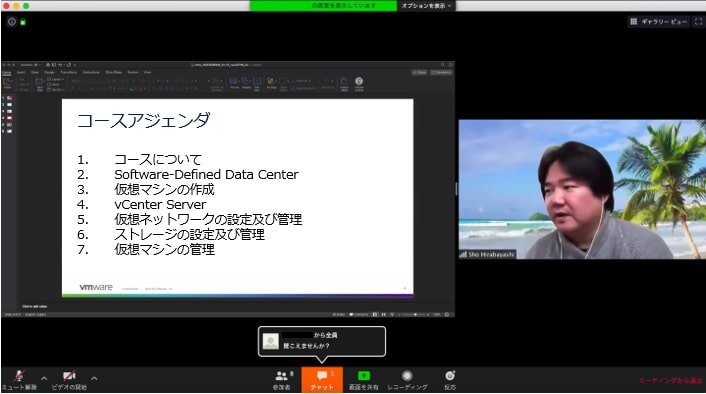Click agenda item ストレージの設定及び管理
The image size is (706, 394).
(189, 235)
